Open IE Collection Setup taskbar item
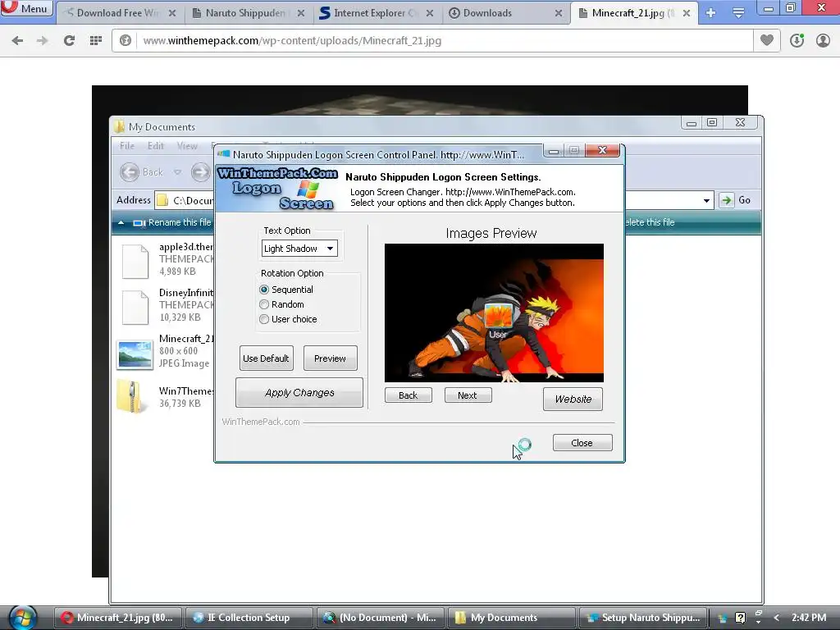The height and width of the screenshot is (630, 840). (x=249, y=618)
